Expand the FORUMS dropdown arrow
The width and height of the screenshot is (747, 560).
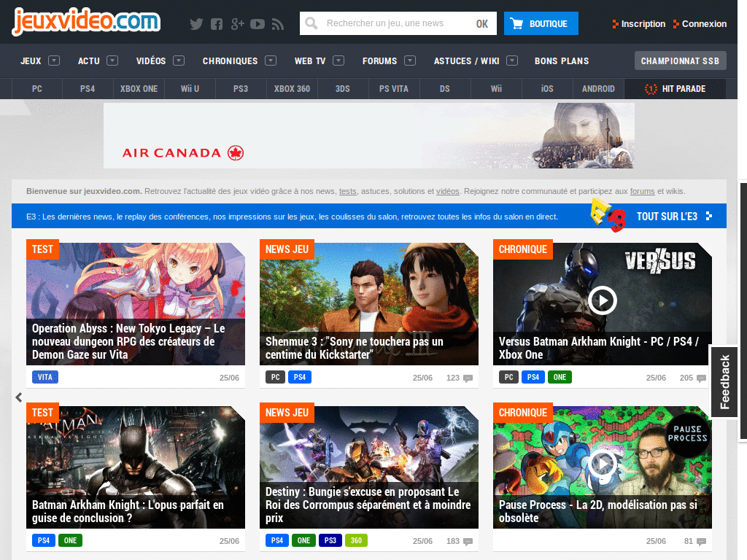410,61
